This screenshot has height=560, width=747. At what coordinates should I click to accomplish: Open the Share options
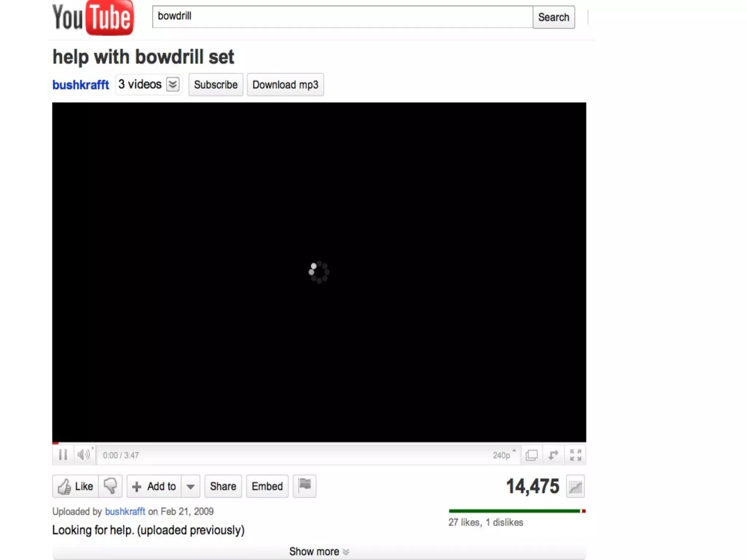[223, 486]
